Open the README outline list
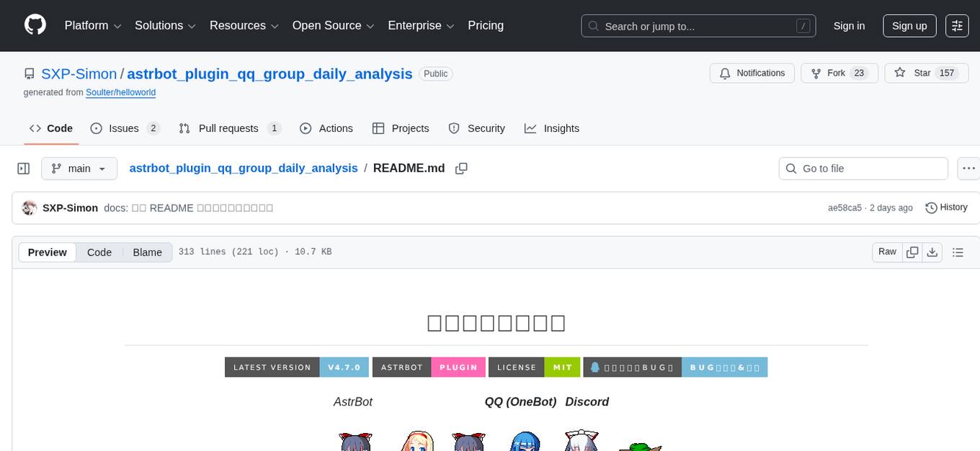 point(958,252)
